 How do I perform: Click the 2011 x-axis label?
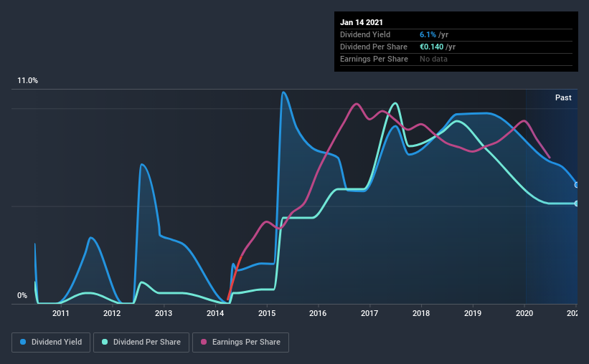pos(60,313)
